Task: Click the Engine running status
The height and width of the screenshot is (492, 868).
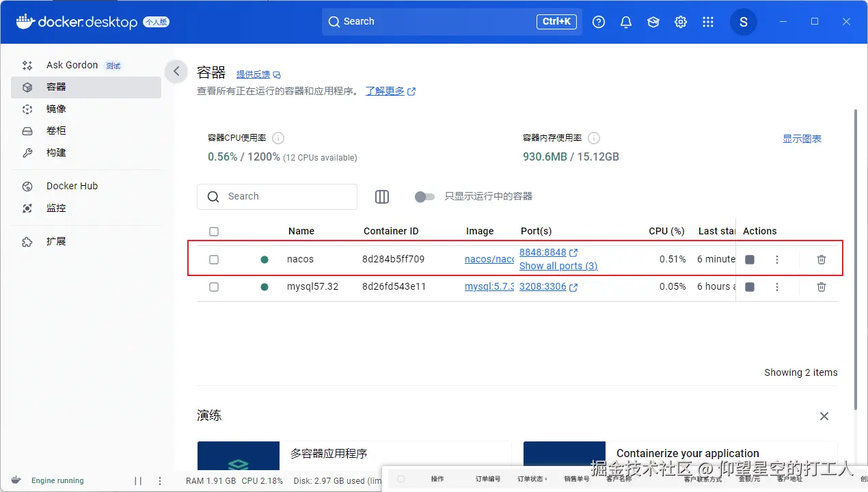Action: (x=57, y=480)
